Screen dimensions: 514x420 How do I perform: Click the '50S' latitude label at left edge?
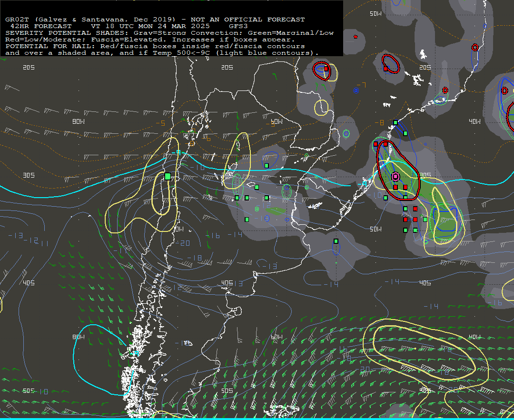(29, 391)
